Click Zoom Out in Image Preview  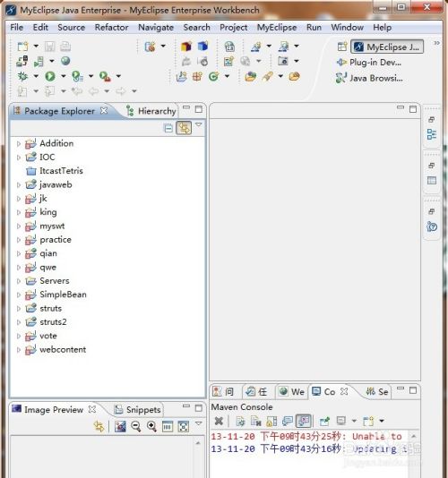point(136,426)
